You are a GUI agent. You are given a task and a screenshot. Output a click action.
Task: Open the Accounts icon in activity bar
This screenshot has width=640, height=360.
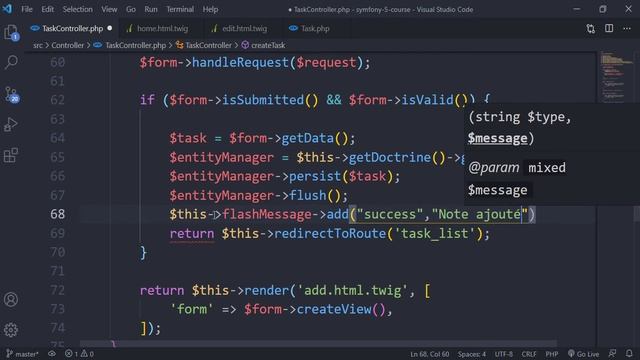(x=11, y=300)
